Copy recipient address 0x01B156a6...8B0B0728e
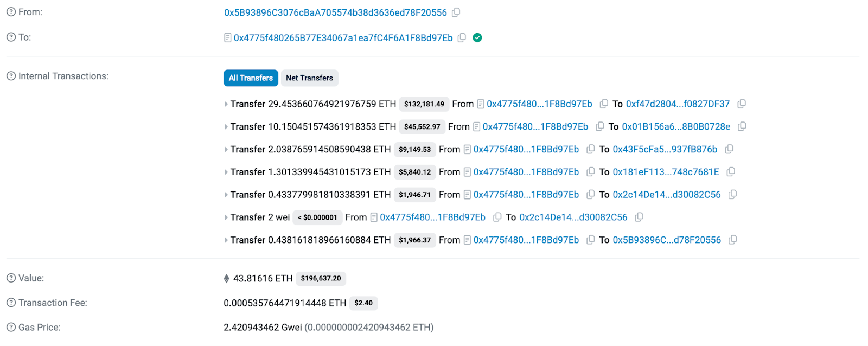This screenshot has width=868, height=346. [742, 126]
